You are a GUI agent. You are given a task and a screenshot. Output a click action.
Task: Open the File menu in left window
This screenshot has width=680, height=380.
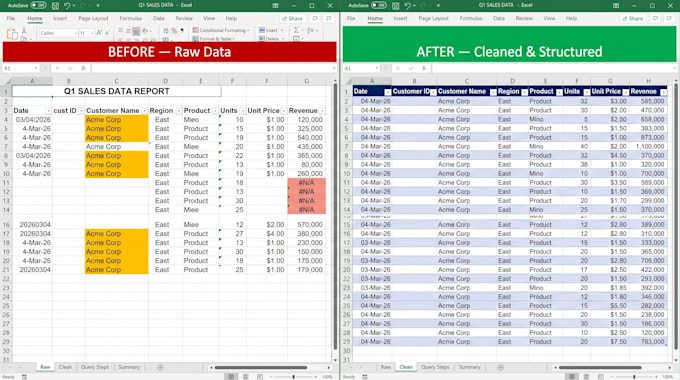click(x=11, y=18)
